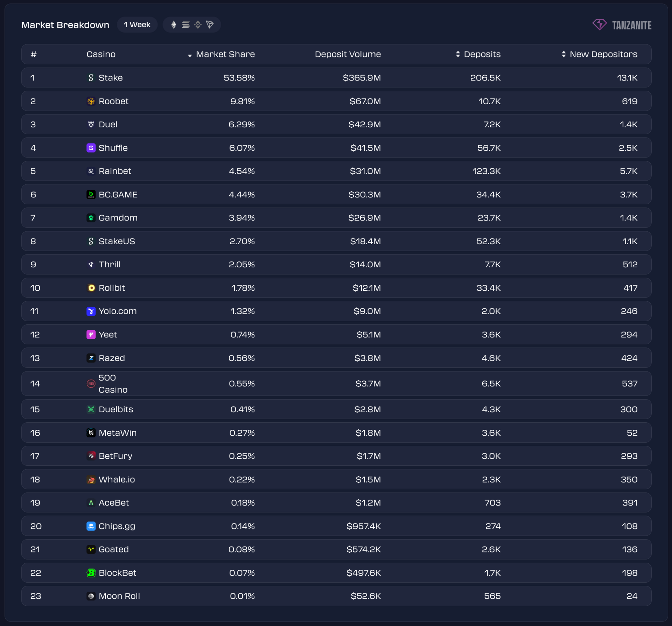Click the Yolo.com blue logo icon
672x626 pixels.
tap(91, 311)
